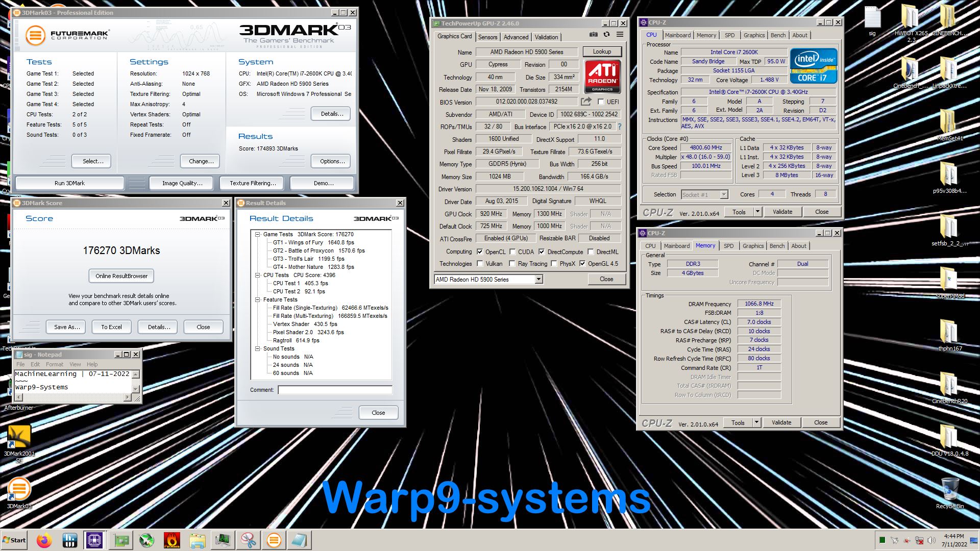Toggle the PhysX checkbox

[x=554, y=263]
